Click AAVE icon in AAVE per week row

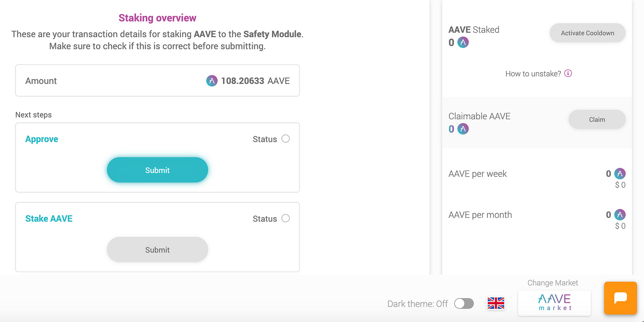click(620, 174)
